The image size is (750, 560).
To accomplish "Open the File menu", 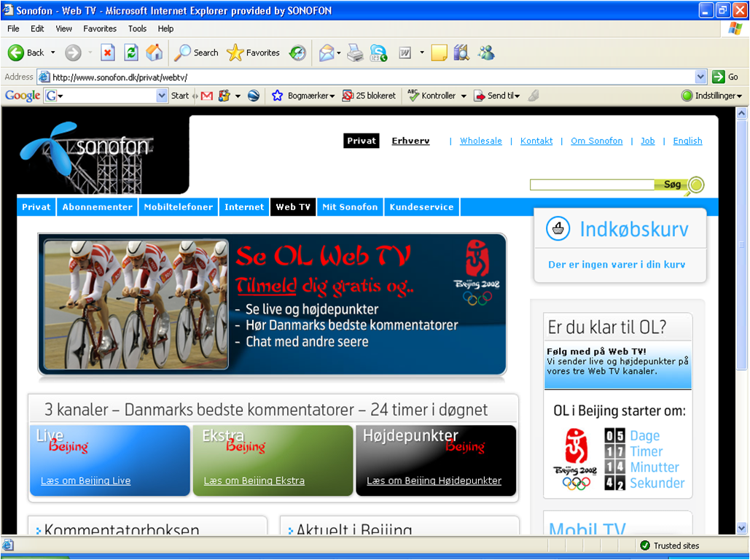I will 13,28.
